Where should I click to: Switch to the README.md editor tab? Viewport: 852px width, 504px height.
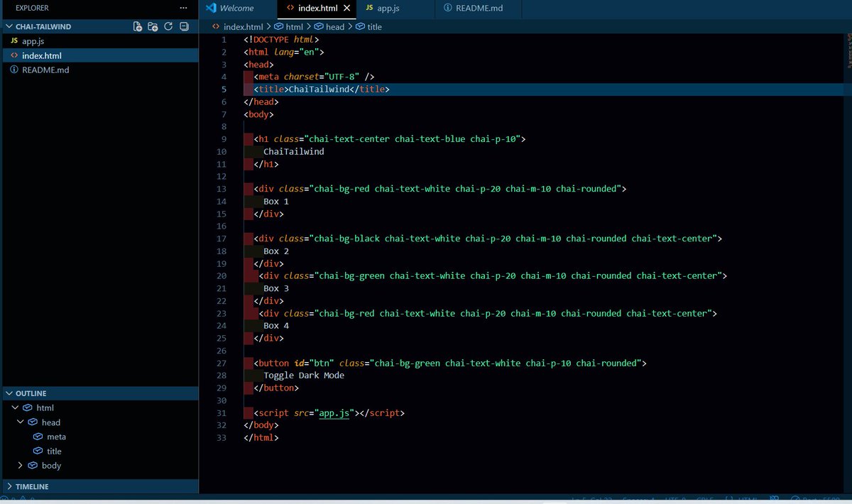point(477,8)
